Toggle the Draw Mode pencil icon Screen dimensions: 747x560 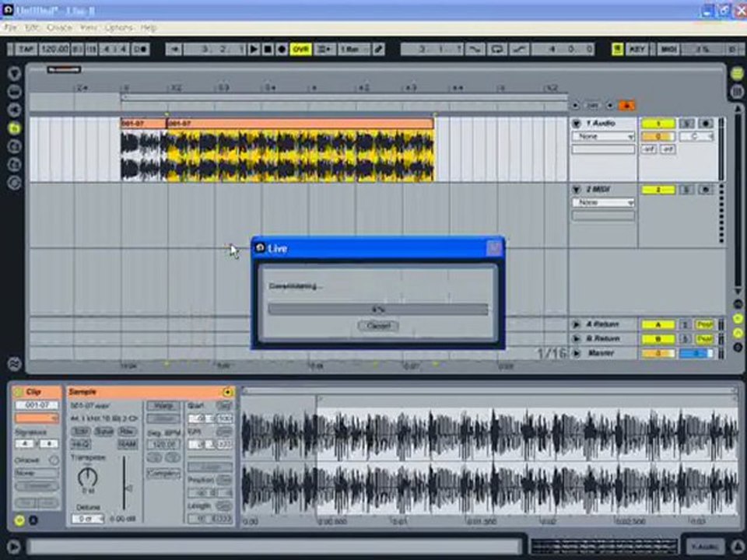click(x=379, y=49)
